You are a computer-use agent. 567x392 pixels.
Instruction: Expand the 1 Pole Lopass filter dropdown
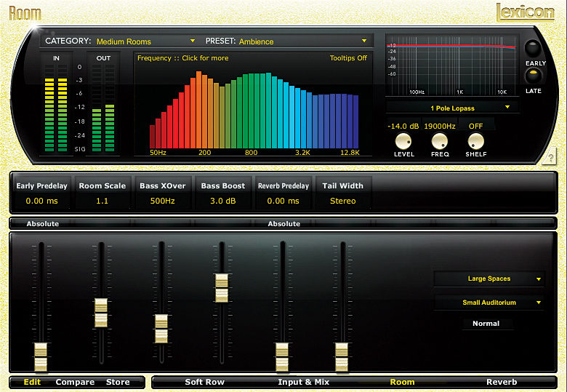tap(453, 108)
